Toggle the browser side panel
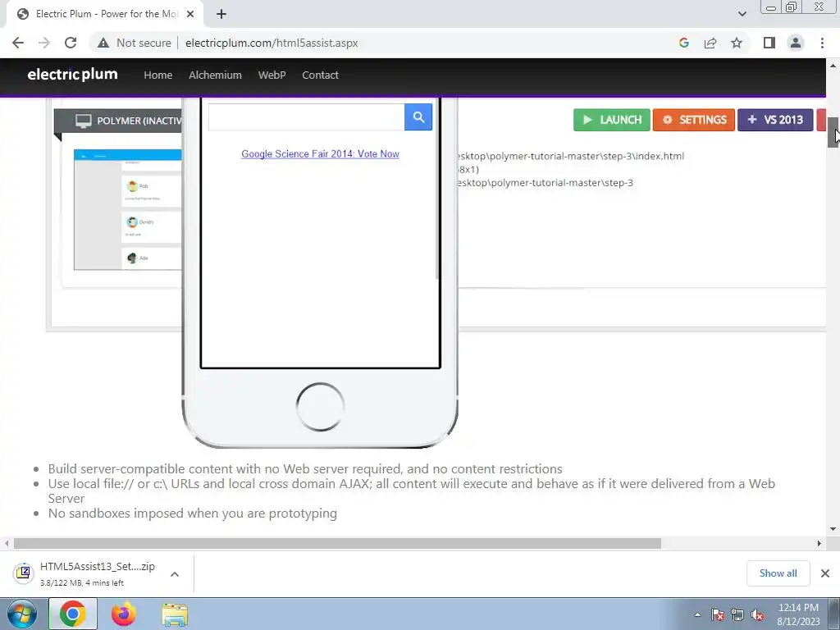Viewport: 840px width, 630px height. (769, 43)
